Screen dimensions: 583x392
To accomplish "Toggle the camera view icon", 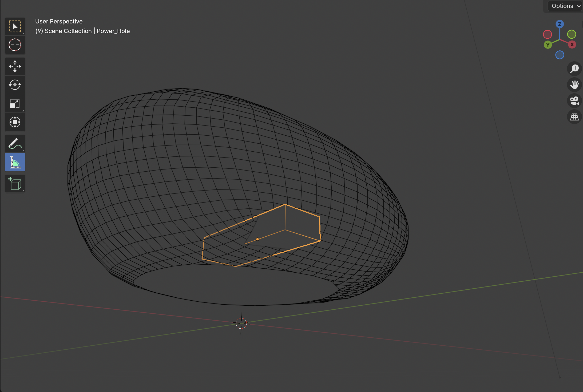I will point(574,101).
